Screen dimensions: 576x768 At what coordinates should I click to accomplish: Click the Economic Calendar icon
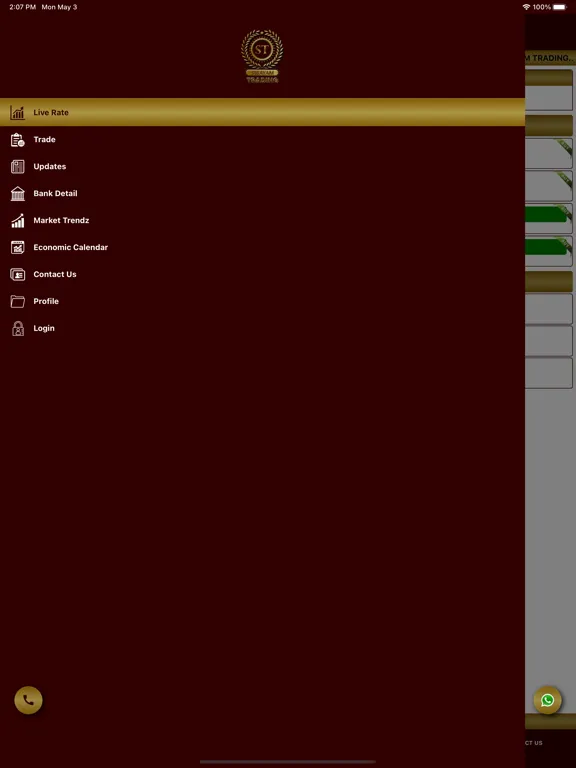point(18,247)
